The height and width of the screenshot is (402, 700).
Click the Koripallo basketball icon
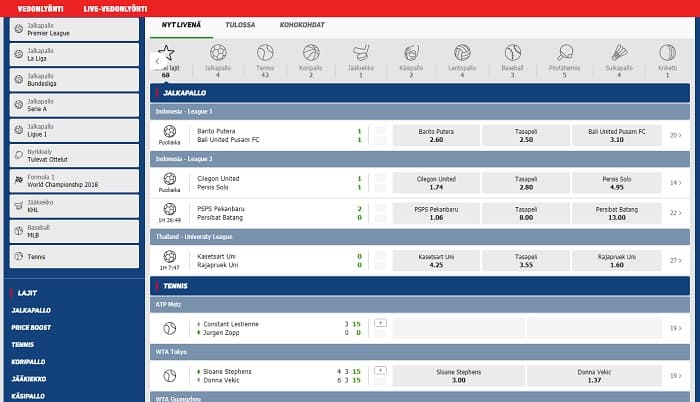point(311,53)
